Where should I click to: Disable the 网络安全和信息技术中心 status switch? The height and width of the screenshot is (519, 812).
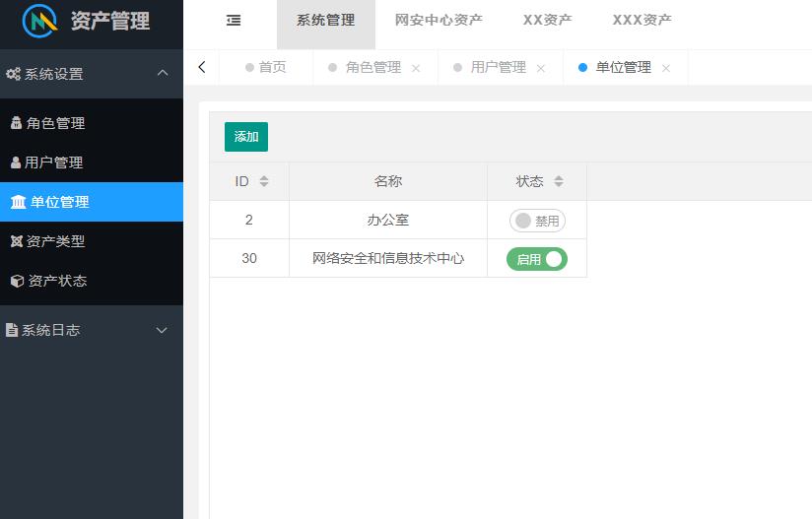click(x=537, y=259)
